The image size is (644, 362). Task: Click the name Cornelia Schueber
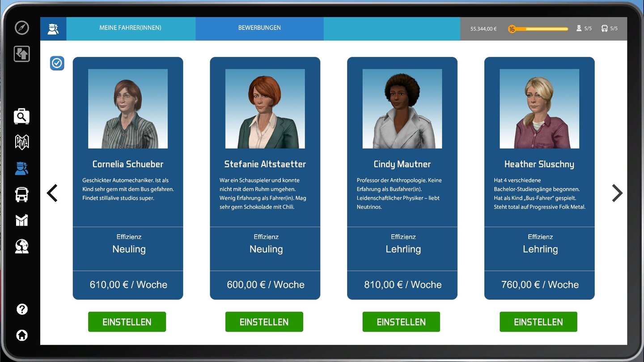coord(128,164)
